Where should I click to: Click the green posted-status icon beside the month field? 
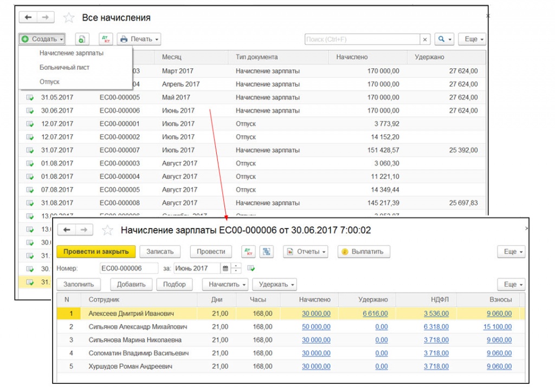point(251,269)
